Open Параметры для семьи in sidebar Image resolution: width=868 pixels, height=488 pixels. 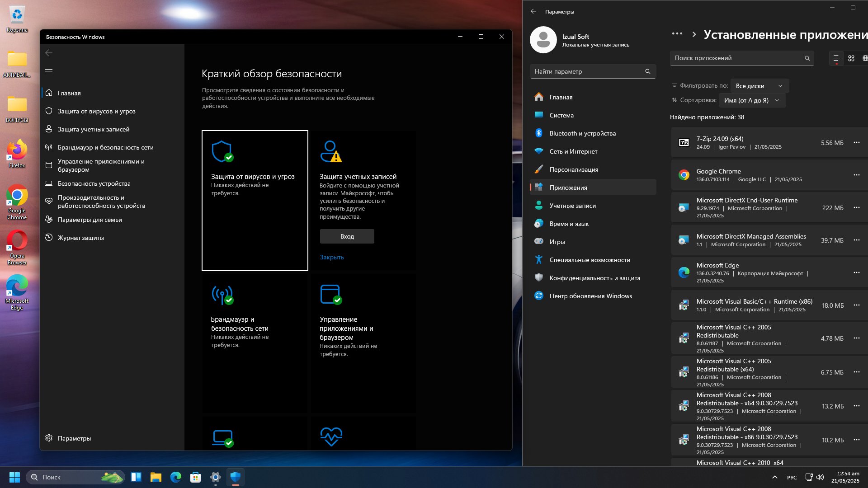pos(112,220)
